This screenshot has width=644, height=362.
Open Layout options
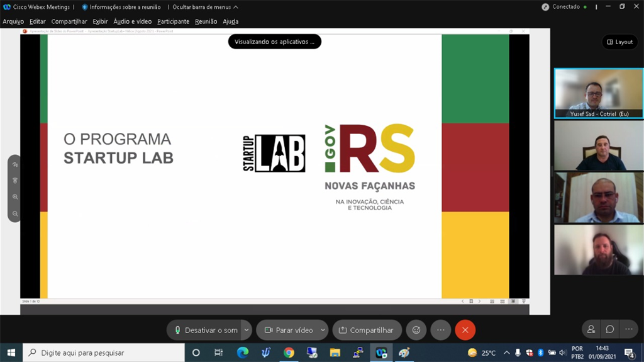620,42
